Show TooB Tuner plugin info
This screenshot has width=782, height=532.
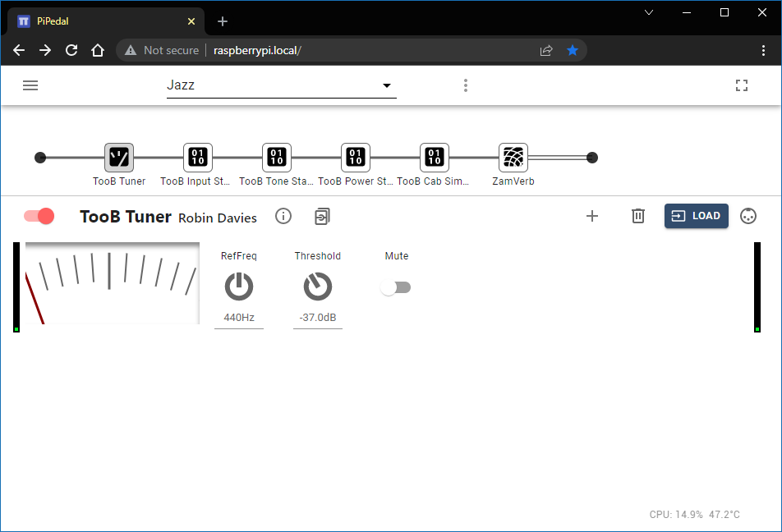283,216
